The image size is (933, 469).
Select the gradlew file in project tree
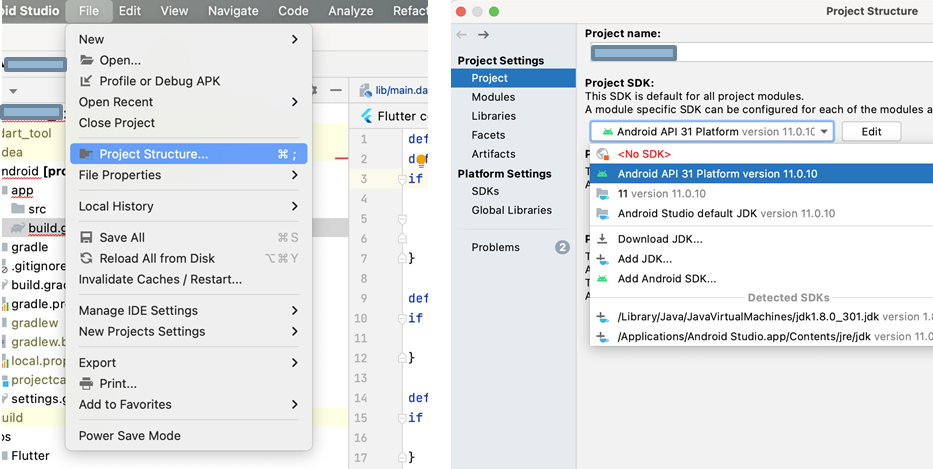(35, 323)
